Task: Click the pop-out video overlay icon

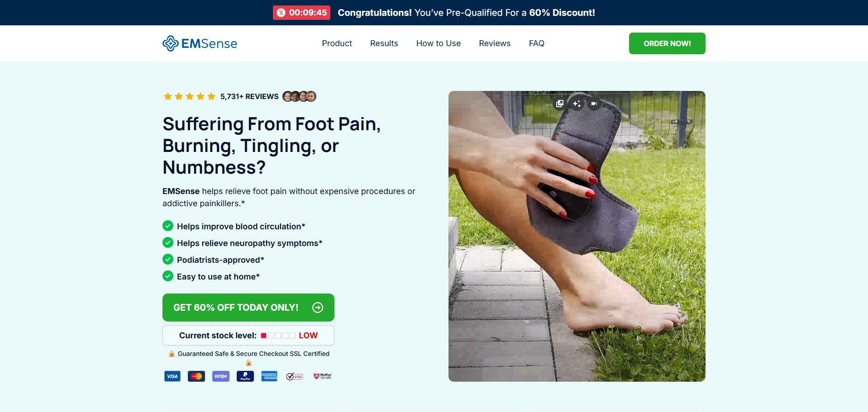Action: click(x=560, y=104)
